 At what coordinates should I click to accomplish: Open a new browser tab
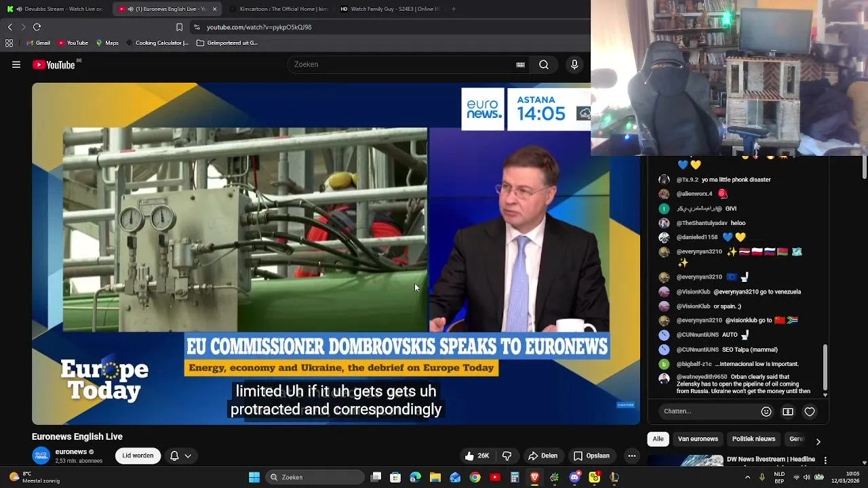pyautogui.click(x=453, y=9)
